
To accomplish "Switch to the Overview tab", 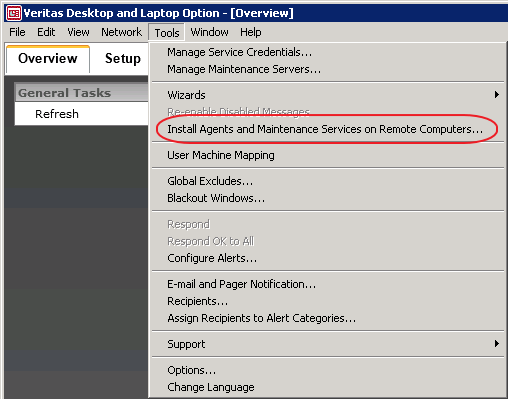I will click(48, 59).
